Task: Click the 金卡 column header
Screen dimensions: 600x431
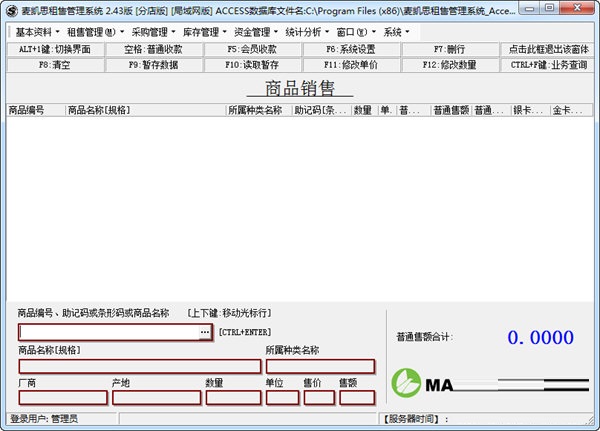Action: [572, 110]
